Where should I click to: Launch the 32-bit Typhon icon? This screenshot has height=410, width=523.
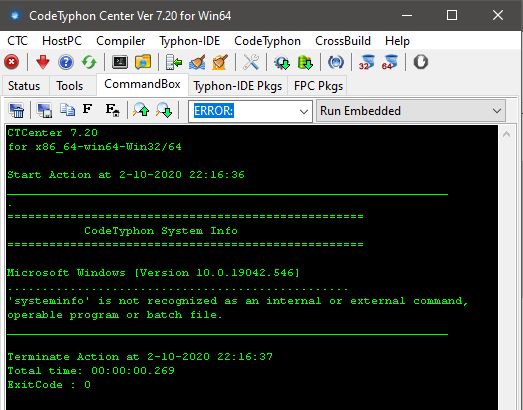click(x=367, y=62)
